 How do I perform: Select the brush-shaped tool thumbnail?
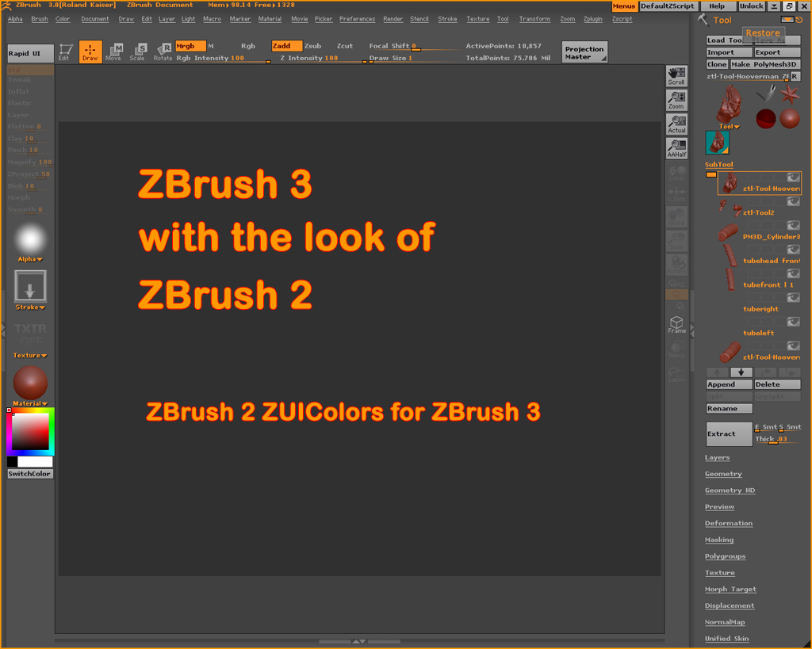tap(766, 94)
